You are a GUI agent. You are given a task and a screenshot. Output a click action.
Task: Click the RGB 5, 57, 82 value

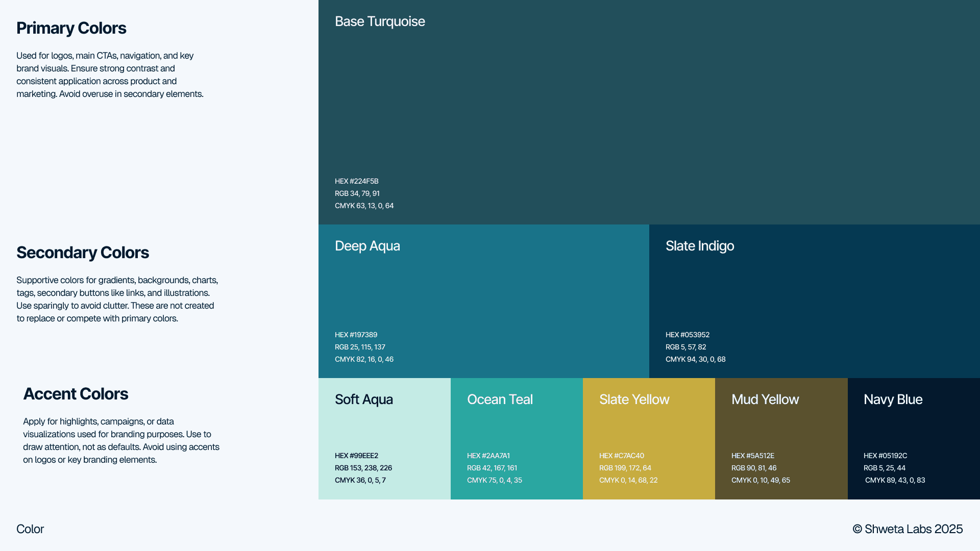point(685,347)
